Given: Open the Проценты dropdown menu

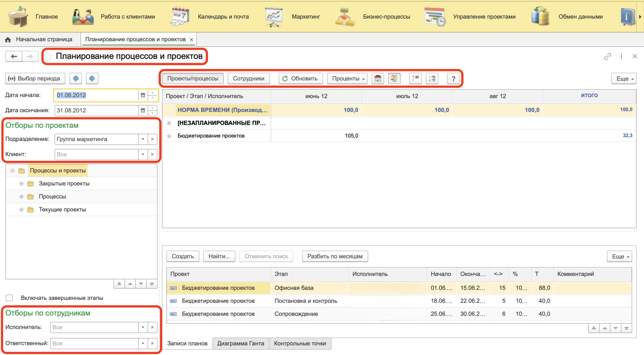Looking at the screenshot, I should [x=347, y=79].
